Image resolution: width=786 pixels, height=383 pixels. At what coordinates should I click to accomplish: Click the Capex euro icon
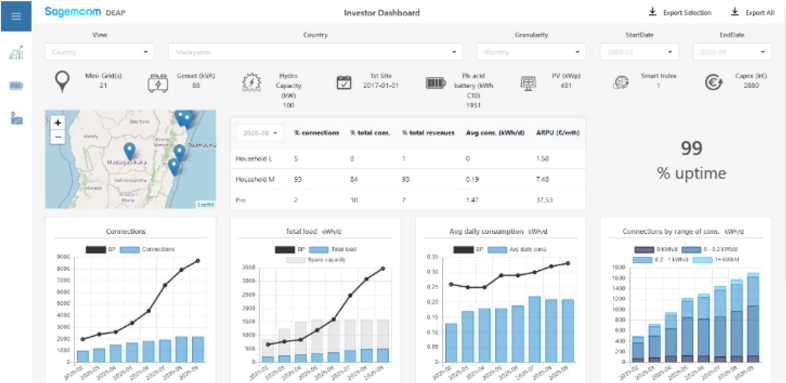click(713, 83)
